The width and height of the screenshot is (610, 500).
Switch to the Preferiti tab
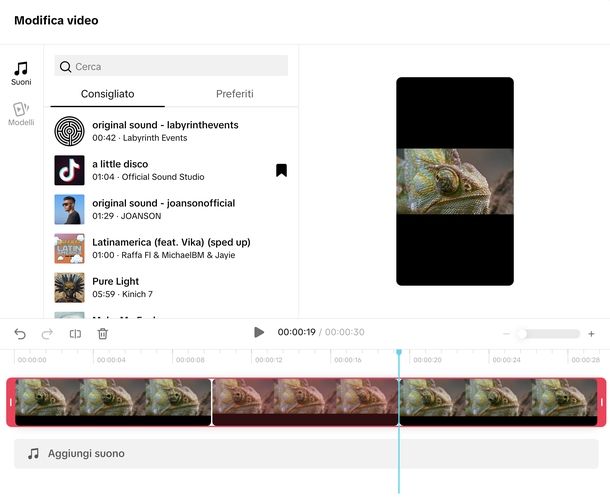[235, 94]
